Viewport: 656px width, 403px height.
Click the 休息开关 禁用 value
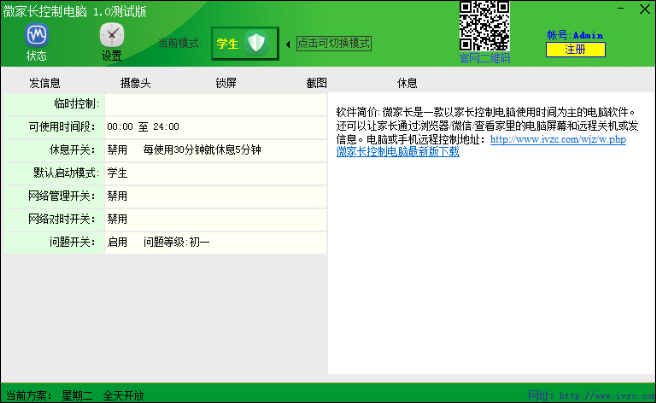tap(117, 150)
